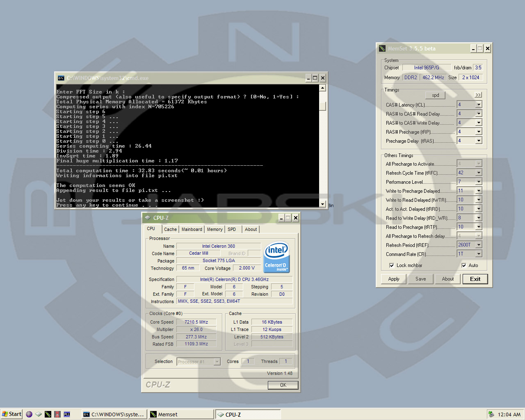
Task: Click the MemSet window title icon
Action: click(x=382, y=48)
